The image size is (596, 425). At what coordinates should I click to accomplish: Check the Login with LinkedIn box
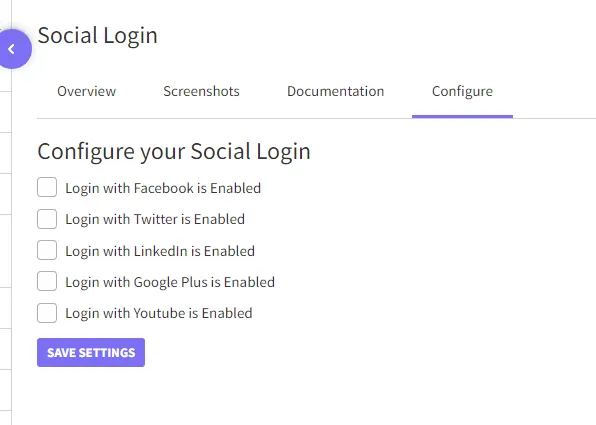(x=47, y=250)
